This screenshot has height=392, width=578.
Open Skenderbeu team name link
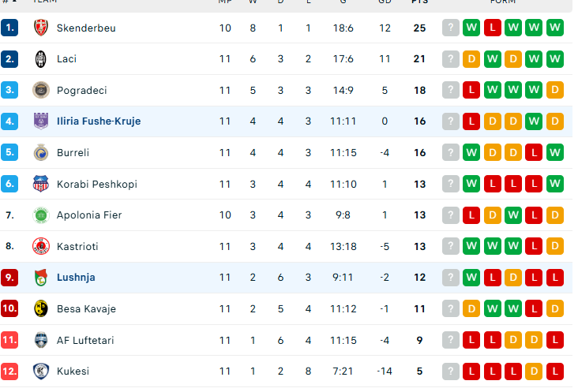[86, 28]
